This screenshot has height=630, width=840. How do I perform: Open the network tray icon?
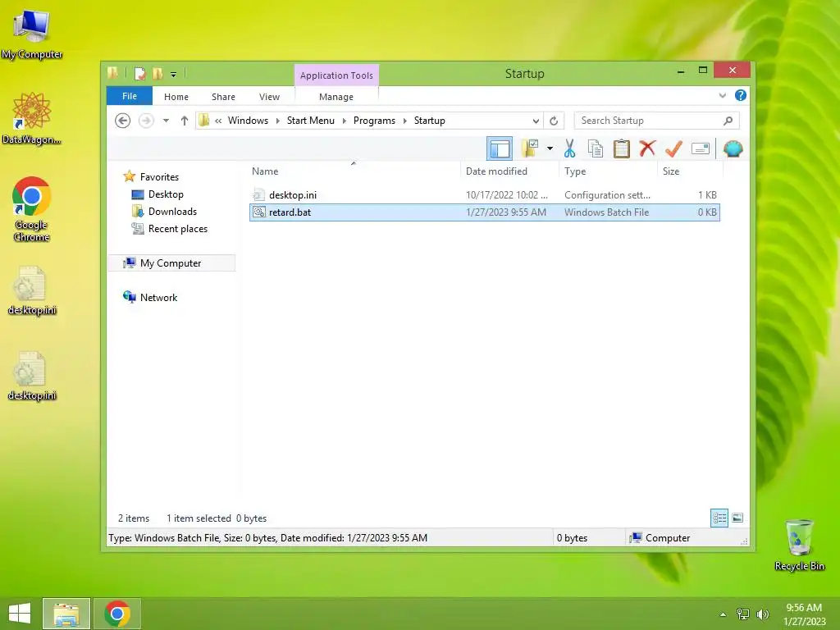click(743, 614)
